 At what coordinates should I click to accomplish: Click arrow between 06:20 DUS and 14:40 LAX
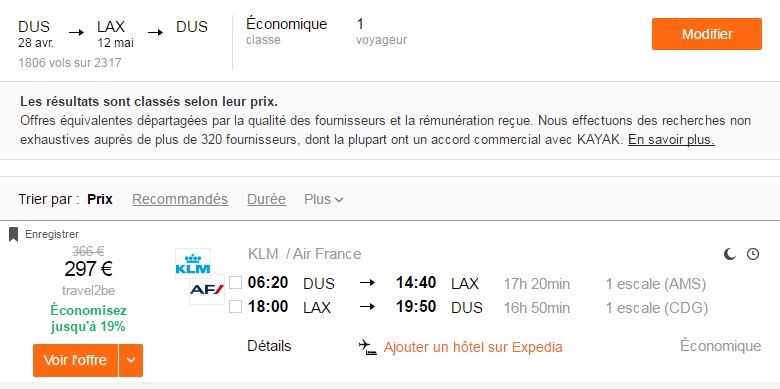[367, 283]
